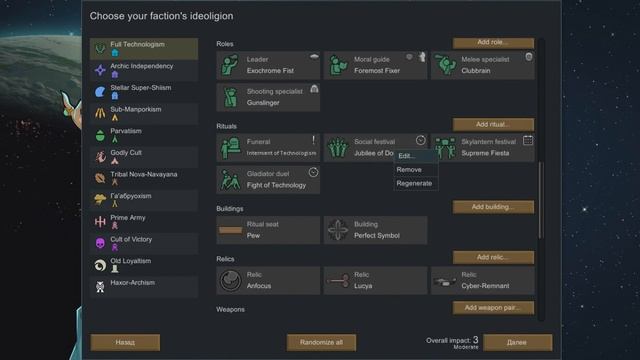The image size is (640, 360).
Task: Click the Gladiator duel clock icon
Action: [x=313, y=172]
